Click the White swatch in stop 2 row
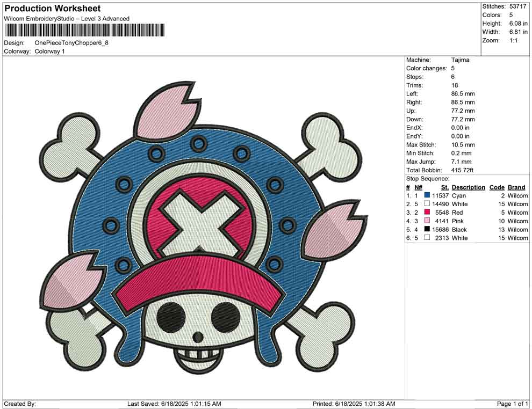 (x=427, y=203)
